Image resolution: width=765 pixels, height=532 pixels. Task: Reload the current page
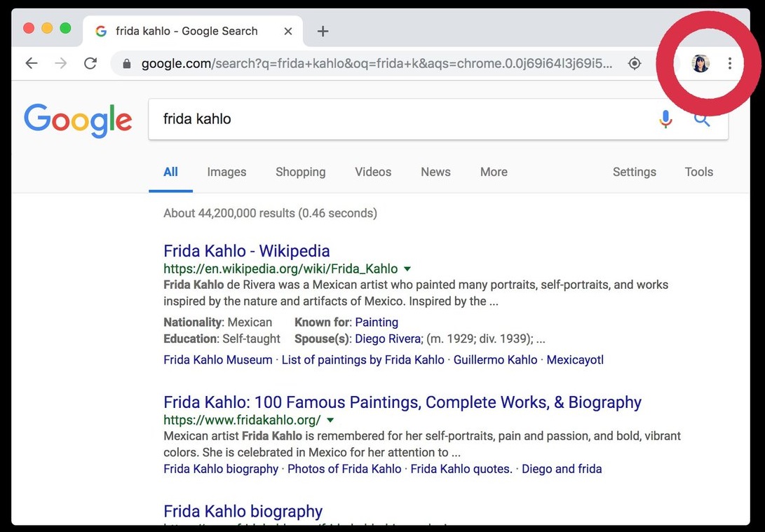(90, 63)
